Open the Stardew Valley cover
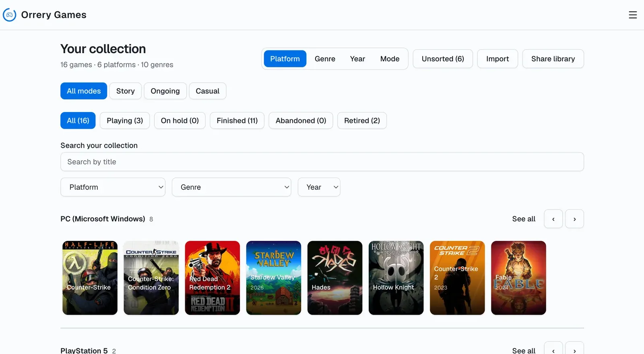Image resolution: width=644 pixels, height=354 pixels. 273,278
